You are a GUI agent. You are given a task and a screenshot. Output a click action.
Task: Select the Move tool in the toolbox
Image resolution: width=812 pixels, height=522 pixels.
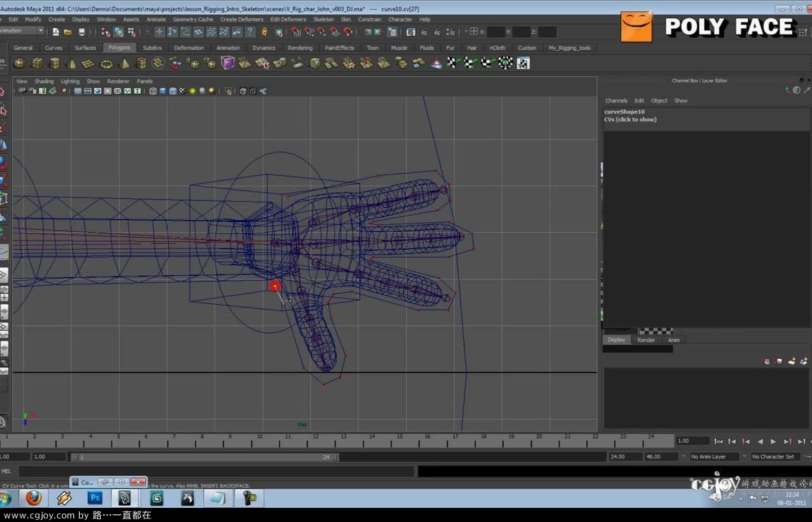click(4, 143)
